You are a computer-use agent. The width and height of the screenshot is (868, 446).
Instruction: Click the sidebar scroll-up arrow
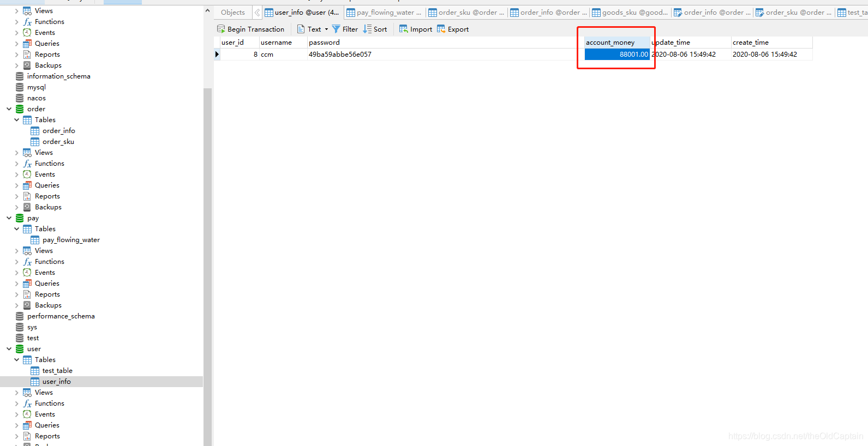click(x=207, y=10)
